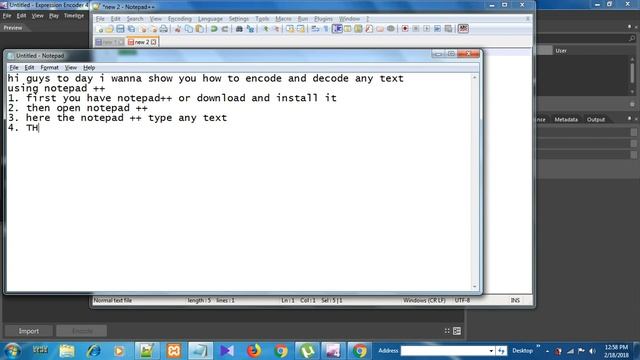Image resolution: width=640 pixels, height=360 pixels.
Task: Click the Run macro multiple times icon
Action: tap(437, 29)
